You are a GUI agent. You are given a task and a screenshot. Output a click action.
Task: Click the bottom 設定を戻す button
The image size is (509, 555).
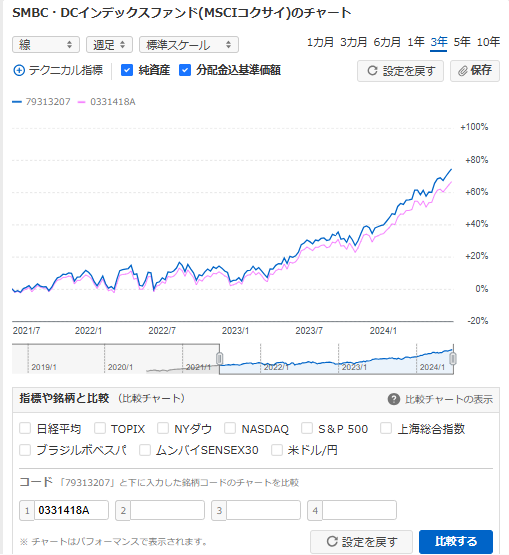point(361,542)
